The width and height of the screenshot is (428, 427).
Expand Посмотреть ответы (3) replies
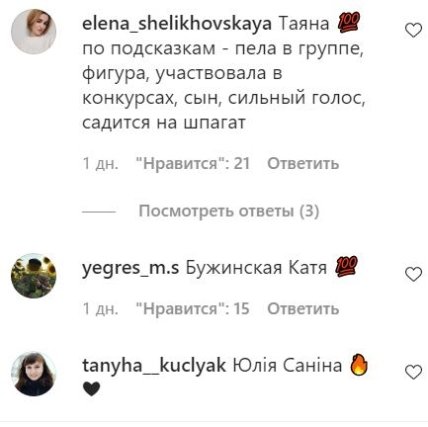pos(229,211)
